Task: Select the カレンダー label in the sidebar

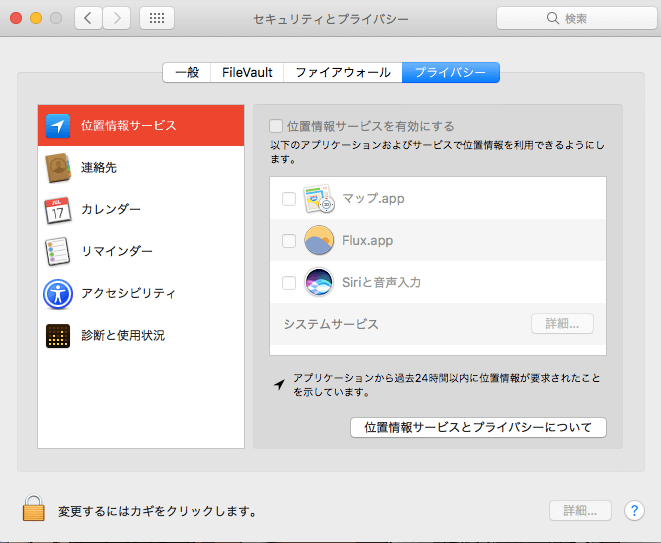Action: [111, 209]
